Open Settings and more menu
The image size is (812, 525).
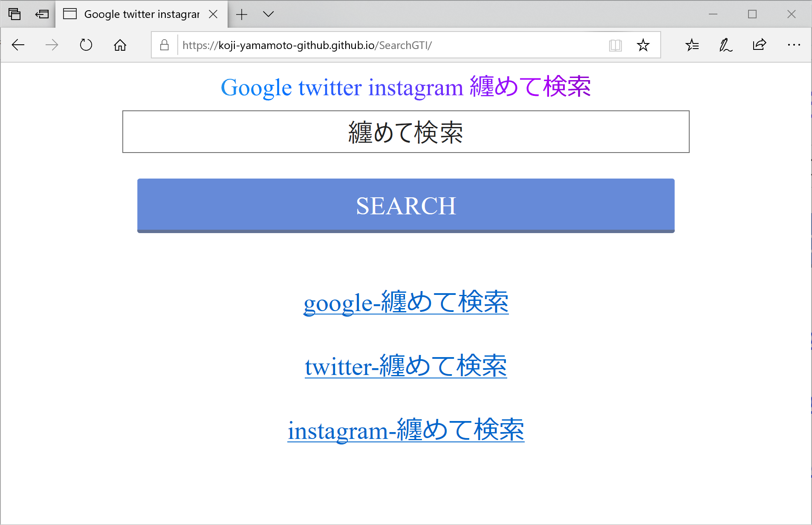point(794,45)
